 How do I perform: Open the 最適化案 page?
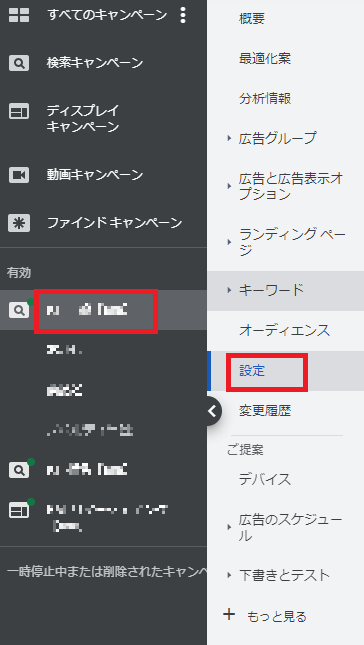pyautogui.click(x=265, y=59)
